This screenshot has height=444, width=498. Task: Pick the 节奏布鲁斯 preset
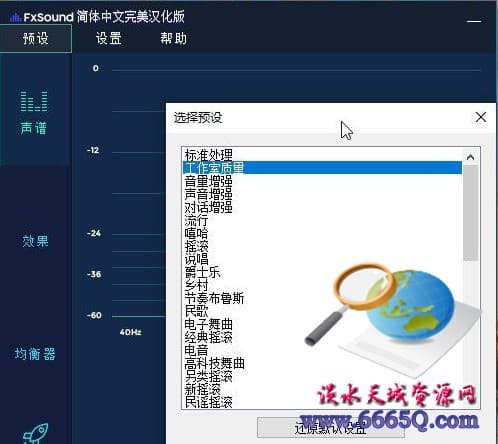(322, 298)
